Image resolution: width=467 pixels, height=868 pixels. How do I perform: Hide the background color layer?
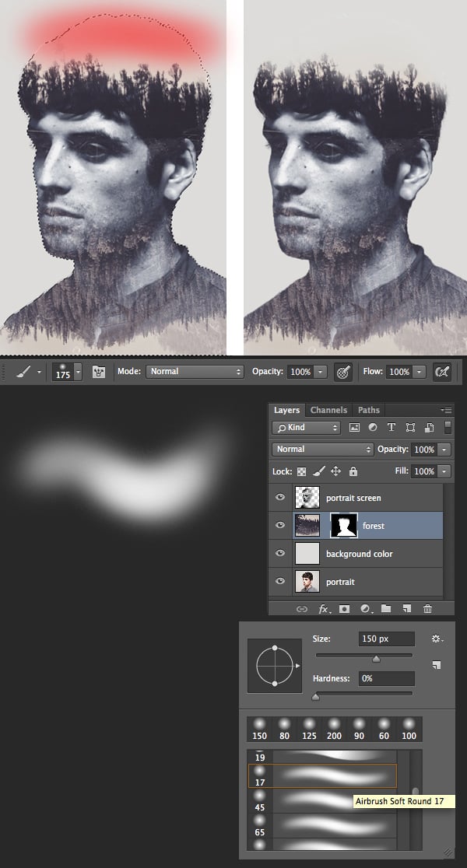[x=280, y=553]
